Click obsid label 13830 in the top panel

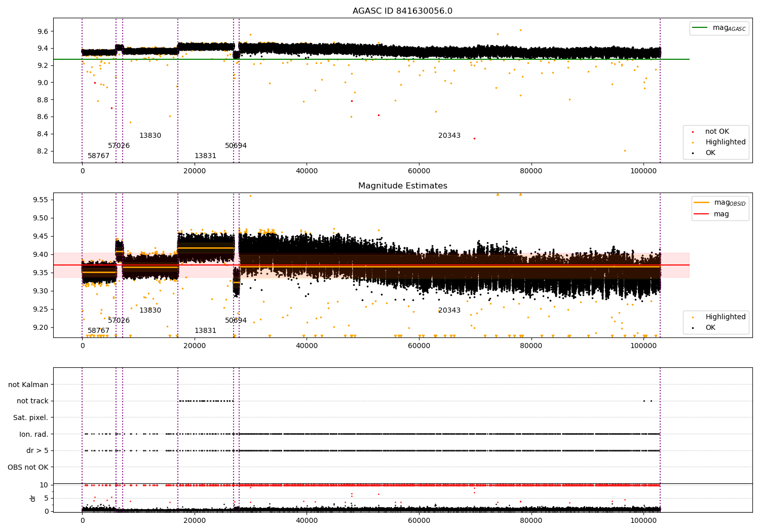150,136
